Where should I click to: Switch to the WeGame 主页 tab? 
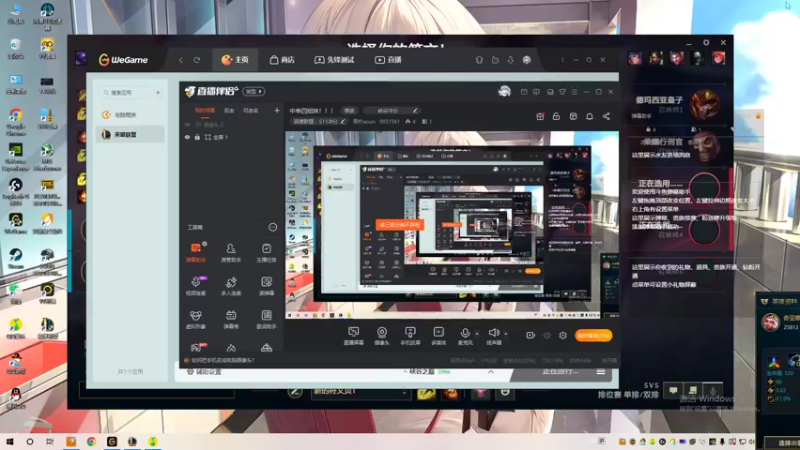click(x=235, y=60)
